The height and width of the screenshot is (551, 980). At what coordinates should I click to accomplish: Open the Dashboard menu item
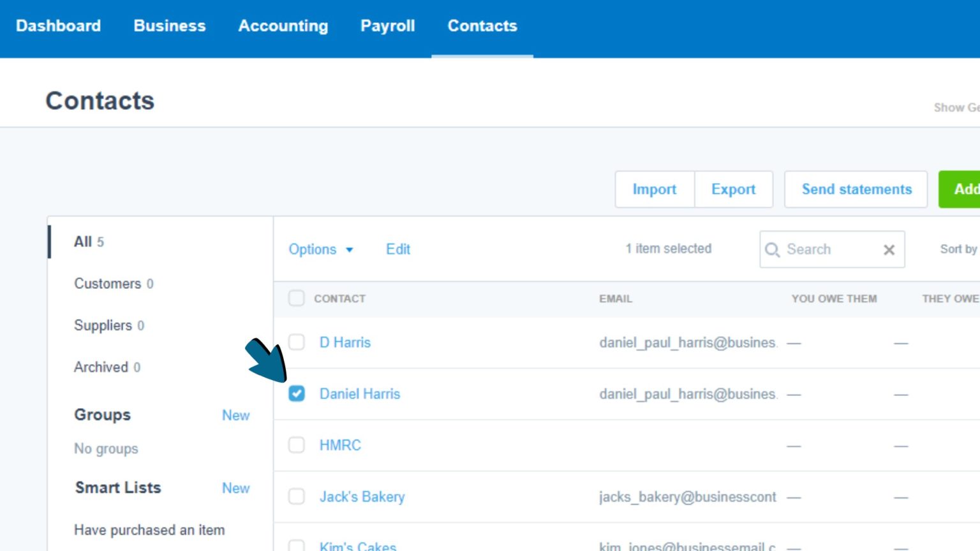click(58, 26)
